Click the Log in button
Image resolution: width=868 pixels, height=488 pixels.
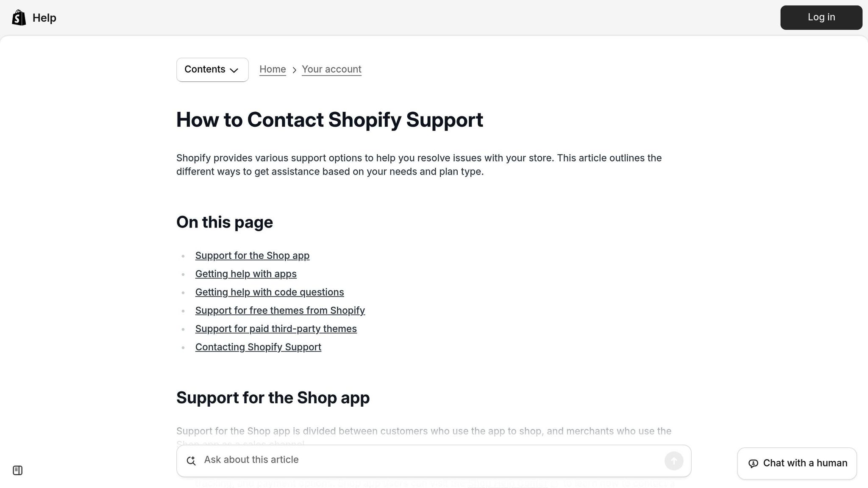pos(821,17)
